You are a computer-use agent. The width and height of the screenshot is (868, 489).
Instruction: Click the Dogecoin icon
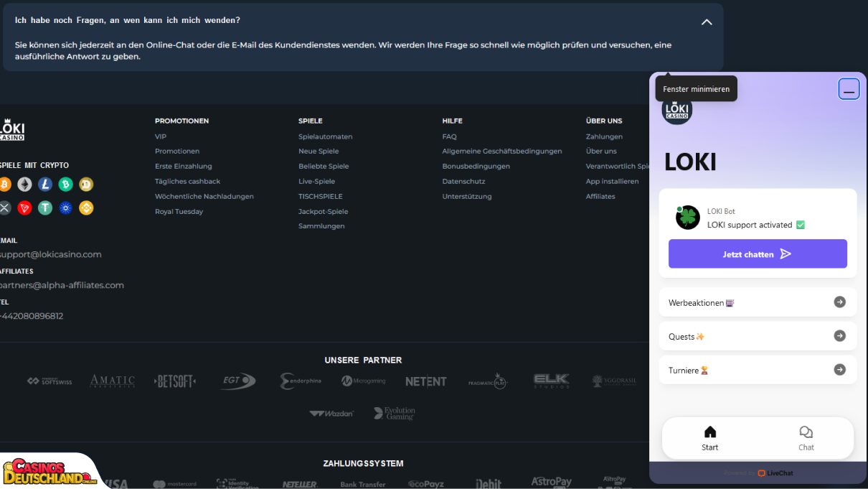[x=86, y=185]
